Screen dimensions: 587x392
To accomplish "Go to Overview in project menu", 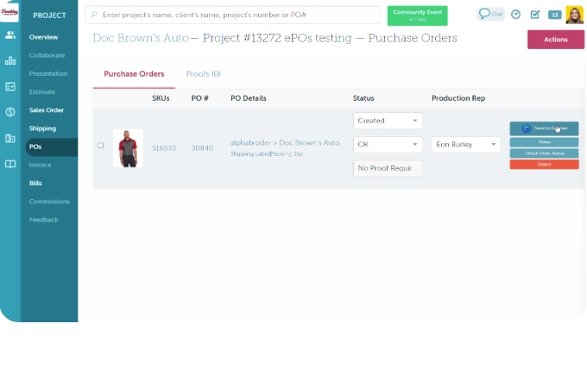I will [x=43, y=37].
